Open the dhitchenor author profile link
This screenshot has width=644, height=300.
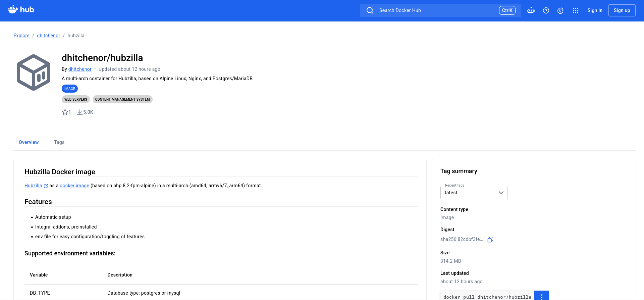[80, 69]
